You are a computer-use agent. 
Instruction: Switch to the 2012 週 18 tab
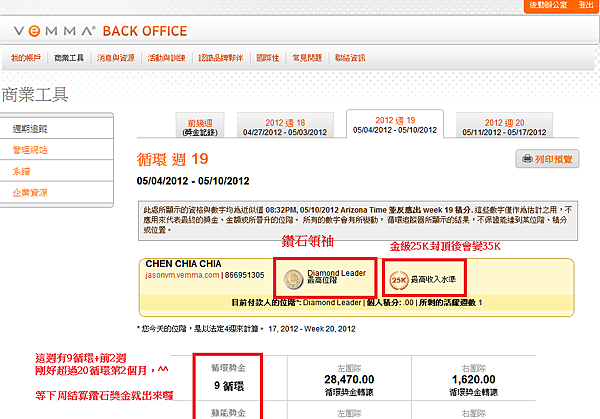285,127
